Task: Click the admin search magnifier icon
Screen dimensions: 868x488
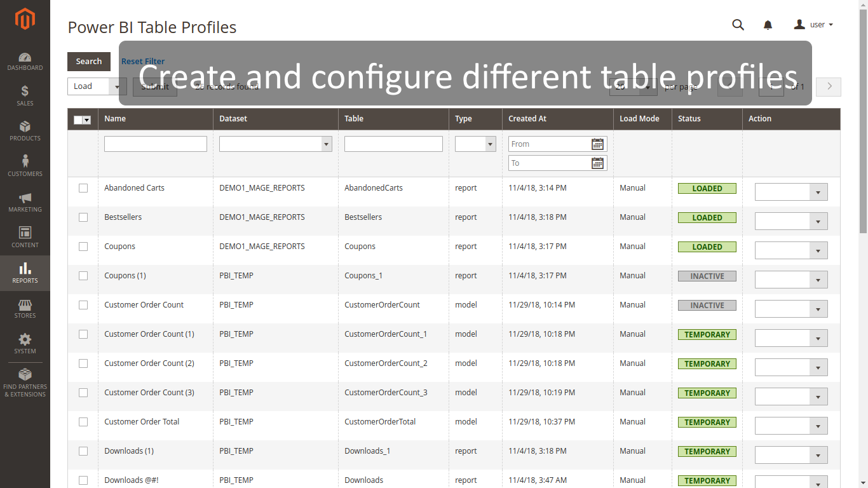Action: pos(738,25)
